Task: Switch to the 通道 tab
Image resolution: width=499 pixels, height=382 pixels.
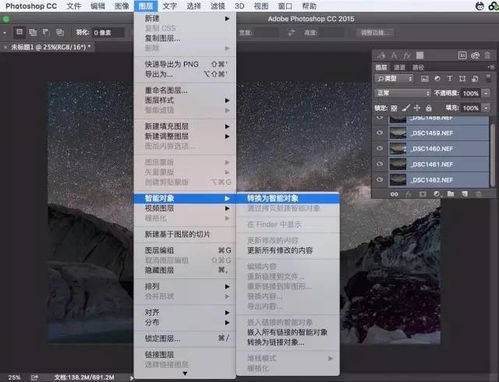Action: point(399,67)
